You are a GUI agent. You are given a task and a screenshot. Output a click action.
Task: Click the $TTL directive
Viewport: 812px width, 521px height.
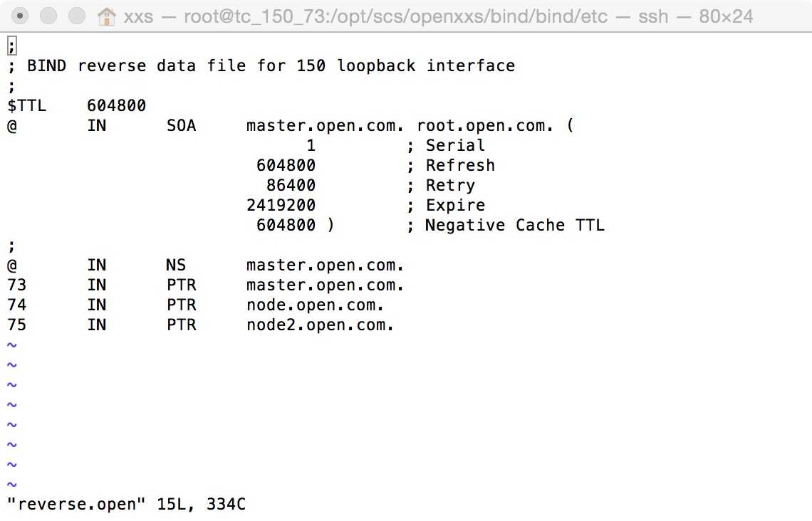27,106
